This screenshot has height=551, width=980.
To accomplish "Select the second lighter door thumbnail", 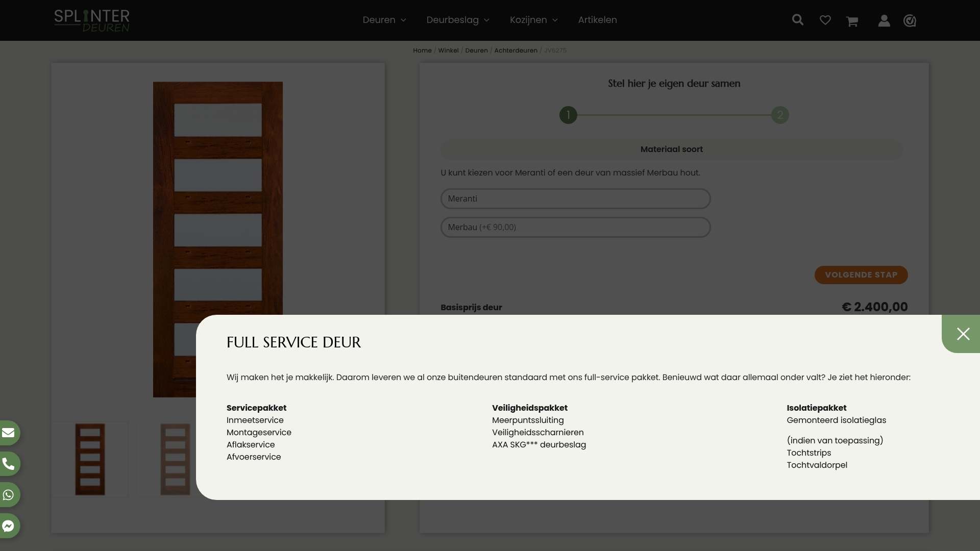I will (167, 459).
